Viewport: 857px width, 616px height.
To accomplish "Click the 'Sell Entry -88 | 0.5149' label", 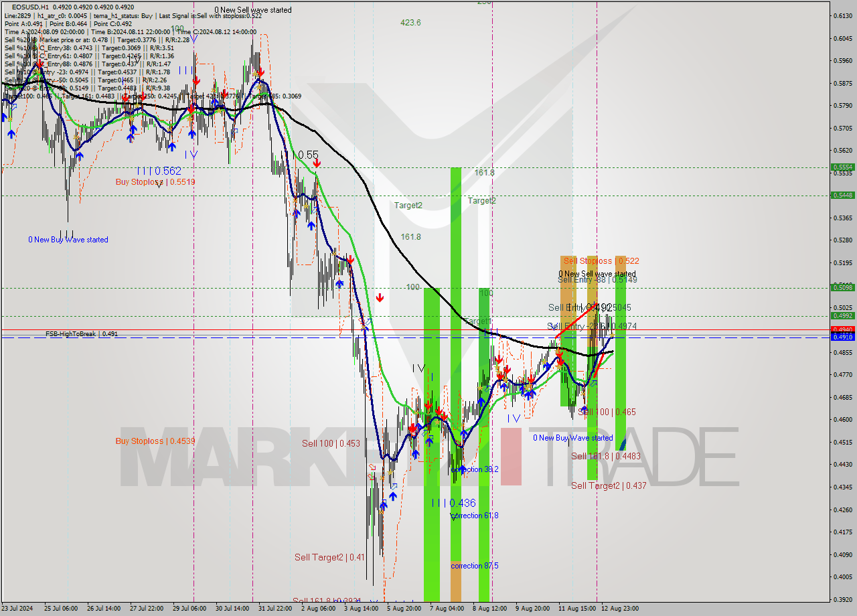I will (597, 279).
